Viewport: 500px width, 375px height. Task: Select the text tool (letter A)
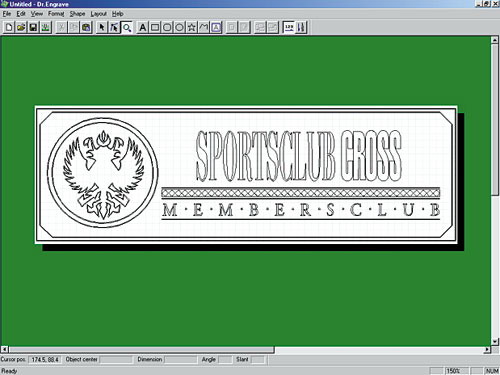pos(143,27)
